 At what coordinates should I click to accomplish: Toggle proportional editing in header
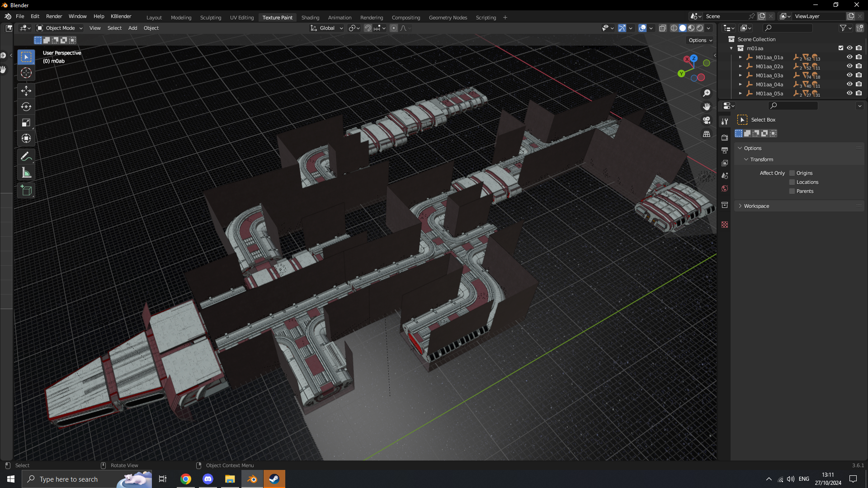pos(394,28)
